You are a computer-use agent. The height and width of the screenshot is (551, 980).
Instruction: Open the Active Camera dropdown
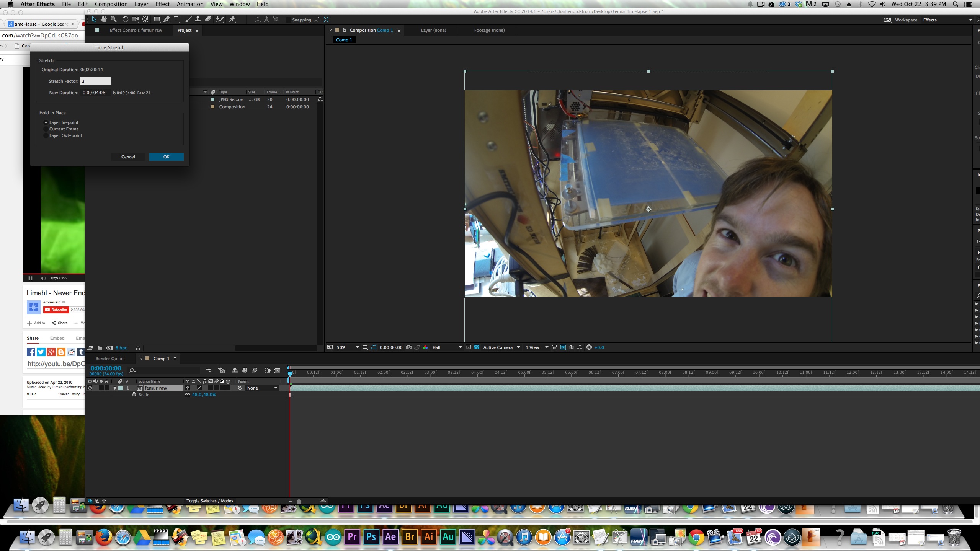(x=501, y=347)
